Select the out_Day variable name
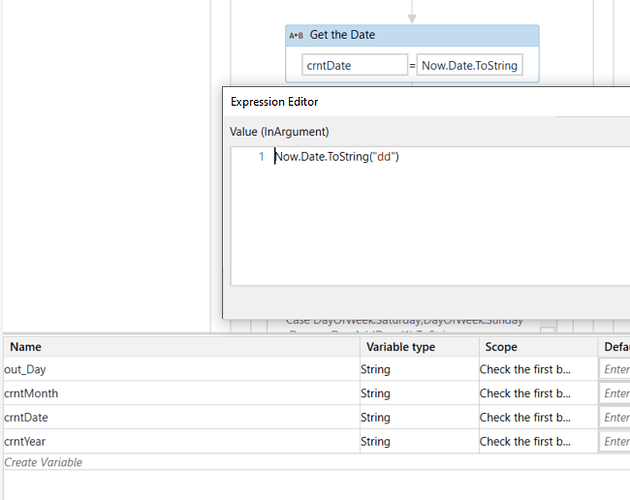This screenshot has width=630, height=500. (x=26, y=369)
